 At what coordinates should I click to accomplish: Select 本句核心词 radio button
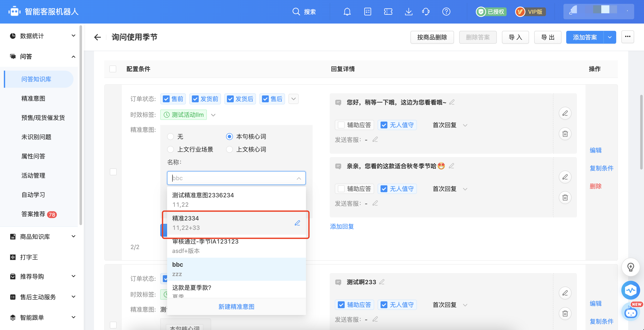(229, 136)
